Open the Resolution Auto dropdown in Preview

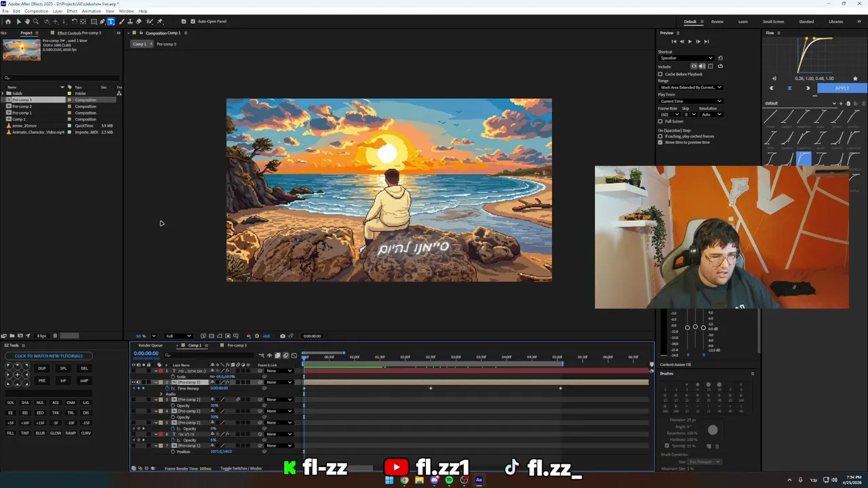[711, 115]
